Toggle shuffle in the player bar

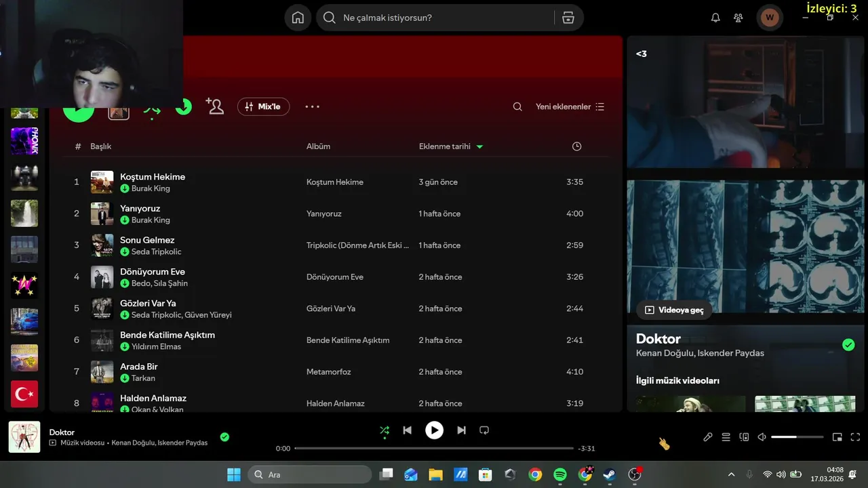384,430
